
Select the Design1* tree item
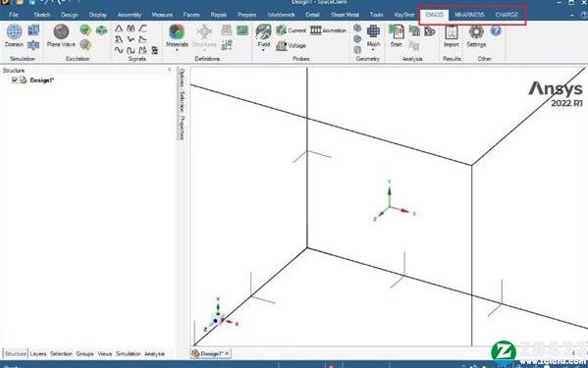coord(41,80)
